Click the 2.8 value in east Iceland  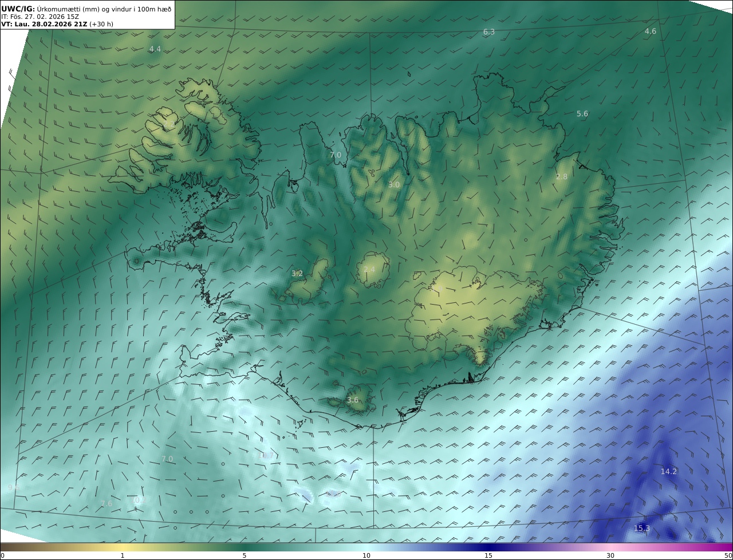562,177
